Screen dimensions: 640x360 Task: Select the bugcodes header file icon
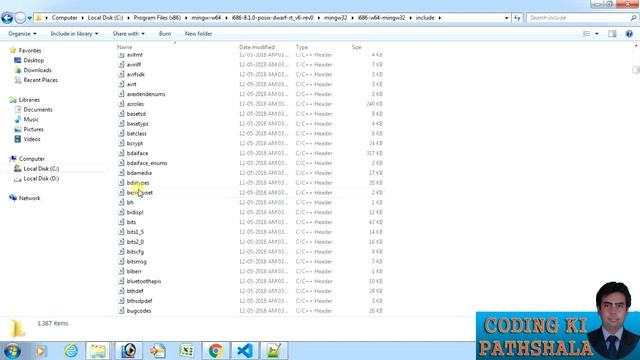pos(121,311)
